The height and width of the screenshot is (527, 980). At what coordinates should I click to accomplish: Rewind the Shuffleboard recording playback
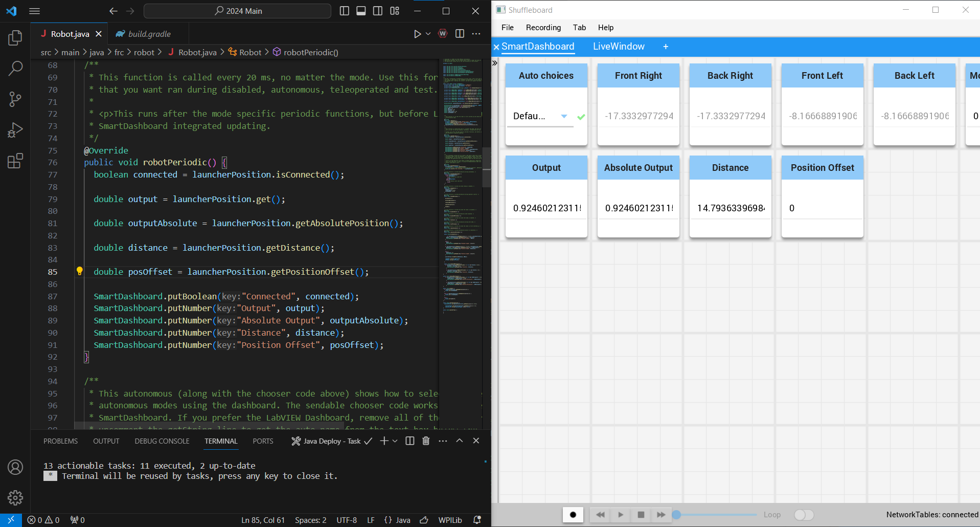600,515
